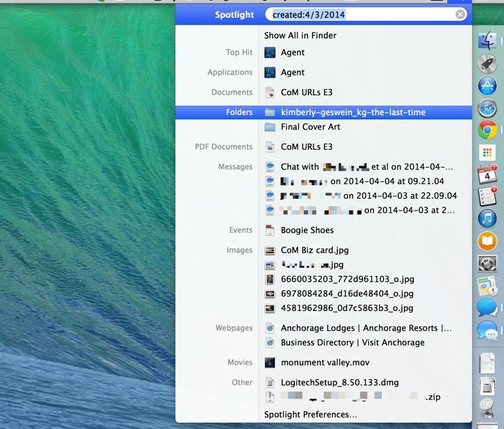The width and height of the screenshot is (504, 429).
Task: Open iTunes music icon in dock
Action: point(487,218)
